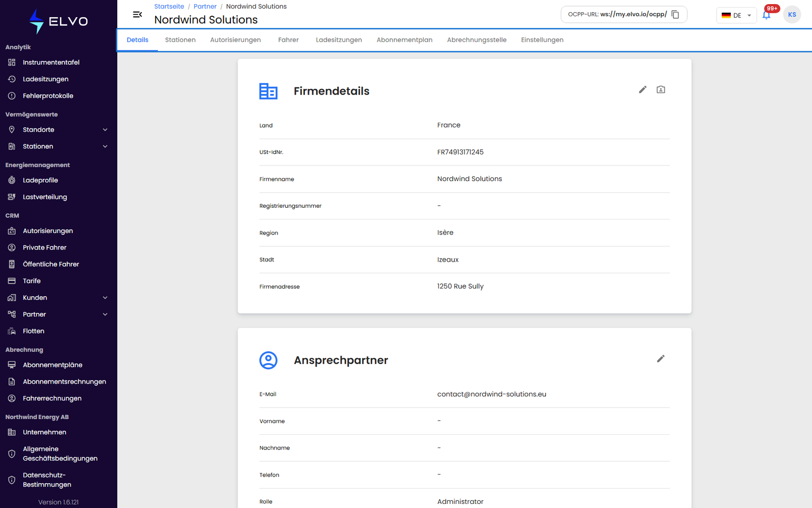The height and width of the screenshot is (508, 812).
Task: Open the KS user avatar menu
Action: (792, 15)
